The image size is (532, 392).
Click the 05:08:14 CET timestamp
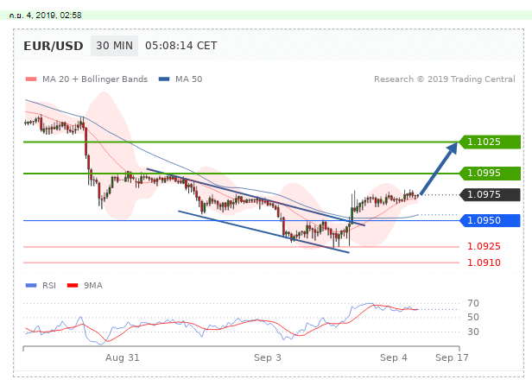(180, 46)
